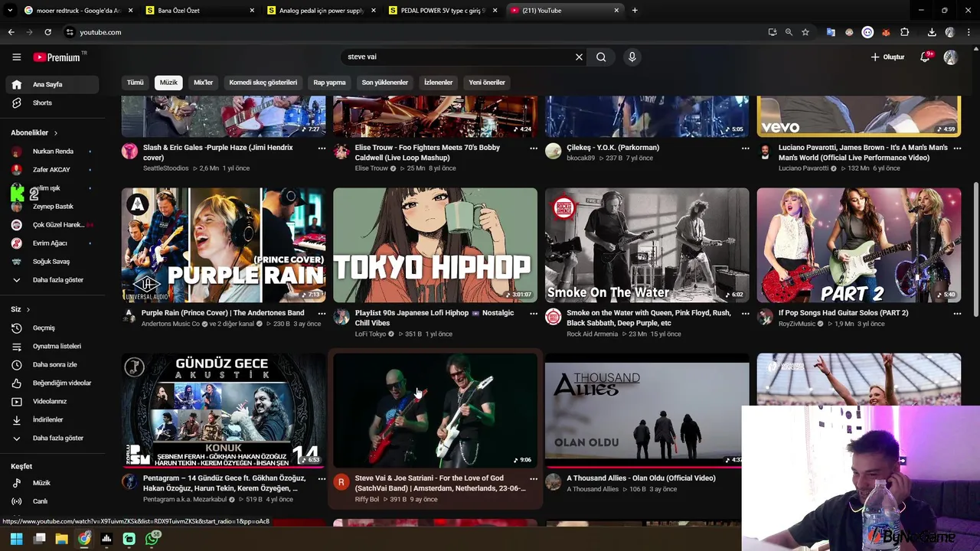Select the Tümü filter chip
Viewport: 980px width, 551px height.
coord(136,83)
